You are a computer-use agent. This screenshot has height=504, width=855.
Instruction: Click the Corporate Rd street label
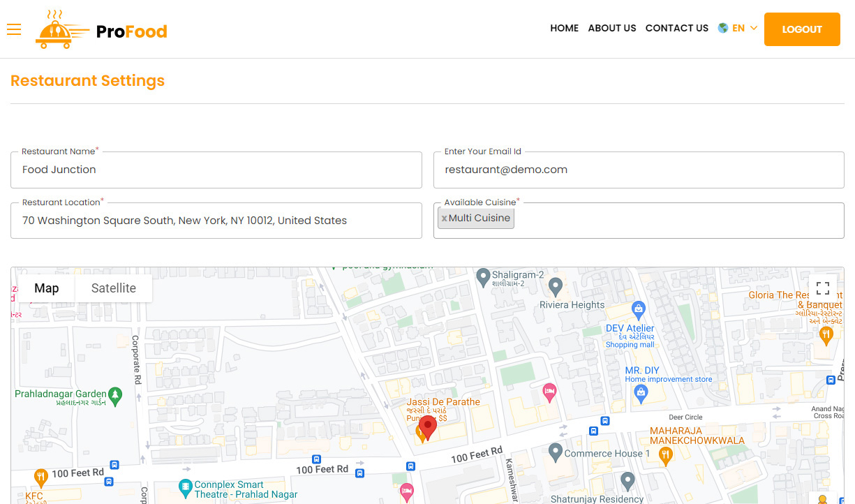tap(137, 360)
